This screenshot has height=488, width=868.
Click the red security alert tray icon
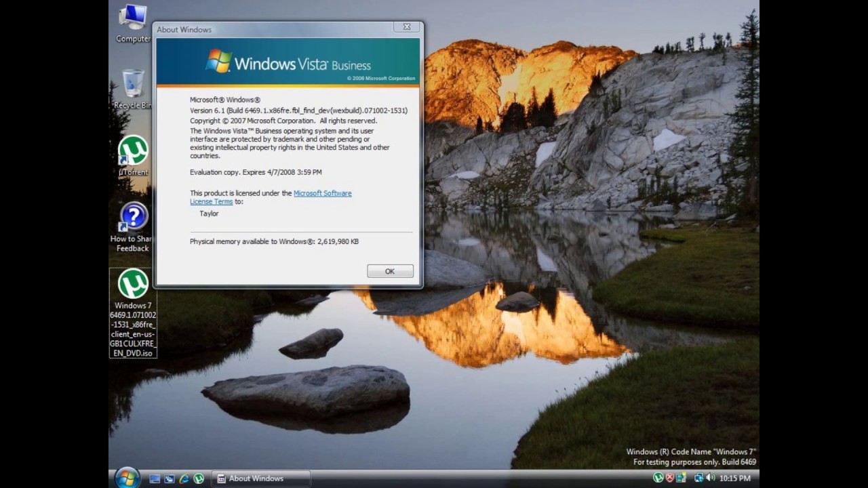[669, 478]
